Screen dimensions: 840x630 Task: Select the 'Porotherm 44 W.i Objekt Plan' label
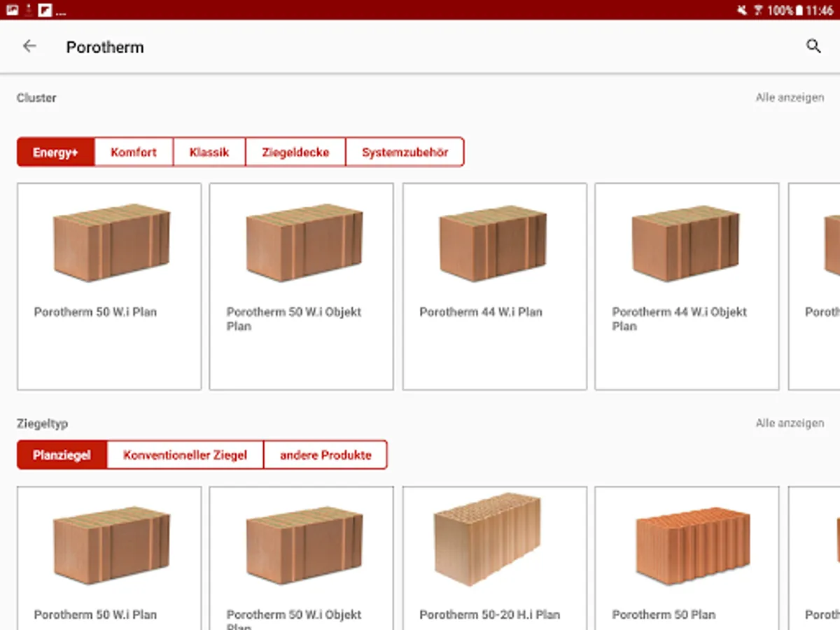pos(680,319)
